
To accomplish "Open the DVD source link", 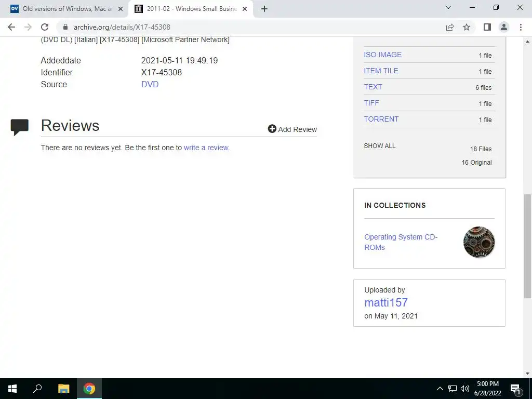I will 150,84.
